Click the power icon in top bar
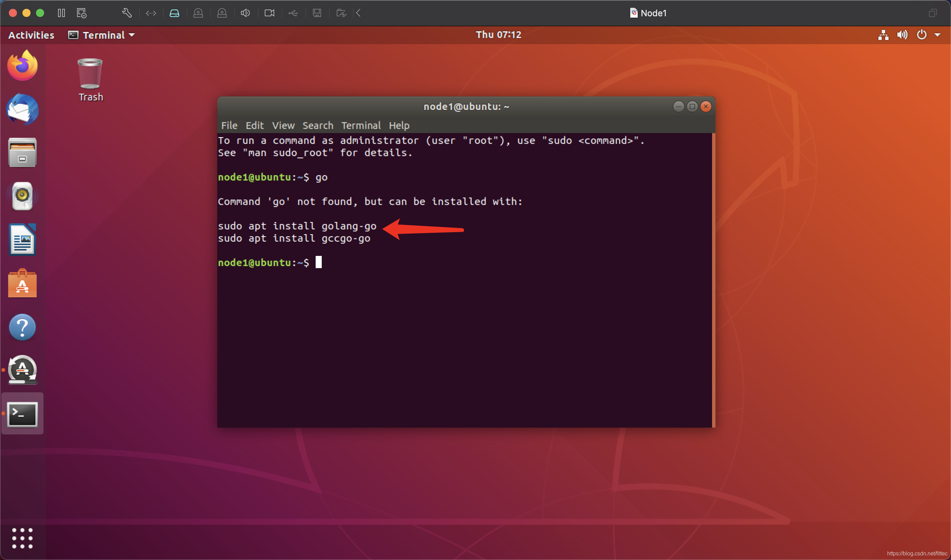This screenshot has height=560, width=951. [x=921, y=35]
